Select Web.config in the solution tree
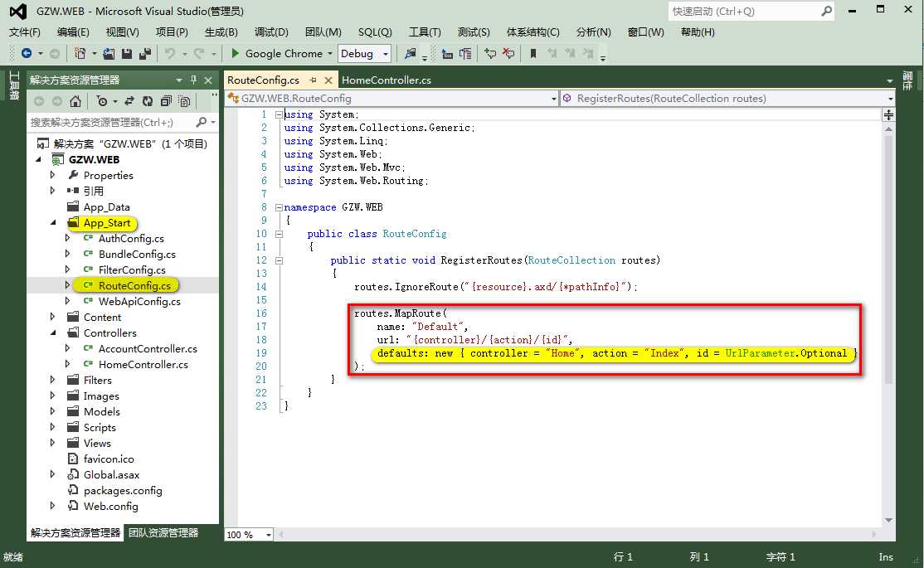This screenshot has width=924, height=568. [x=111, y=506]
